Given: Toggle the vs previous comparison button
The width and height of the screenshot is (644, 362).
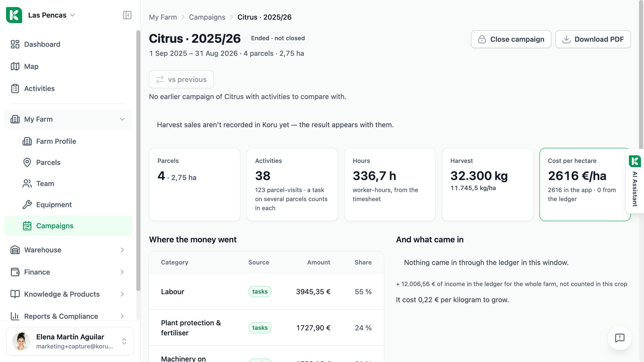Looking at the screenshot, I should coord(181,79).
